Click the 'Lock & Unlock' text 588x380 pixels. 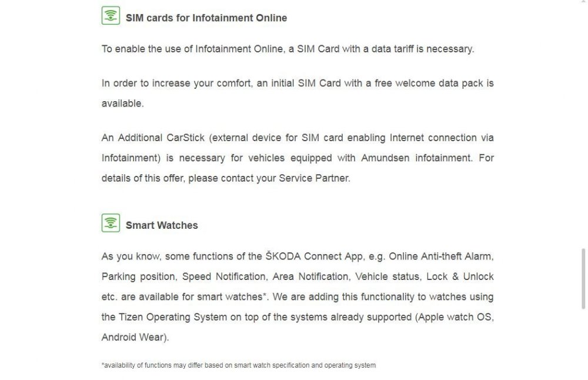click(x=460, y=277)
